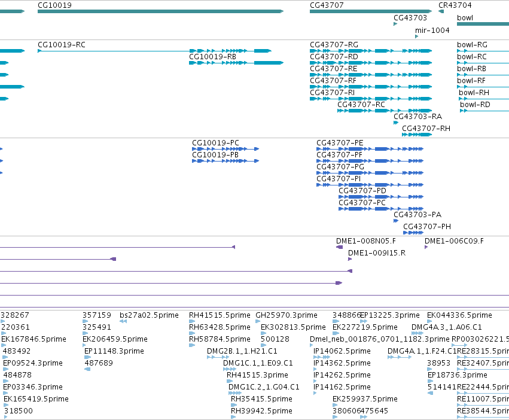Click the bowl-RD transcript
The height and width of the screenshot is (420, 509).
pyautogui.click(x=484, y=111)
